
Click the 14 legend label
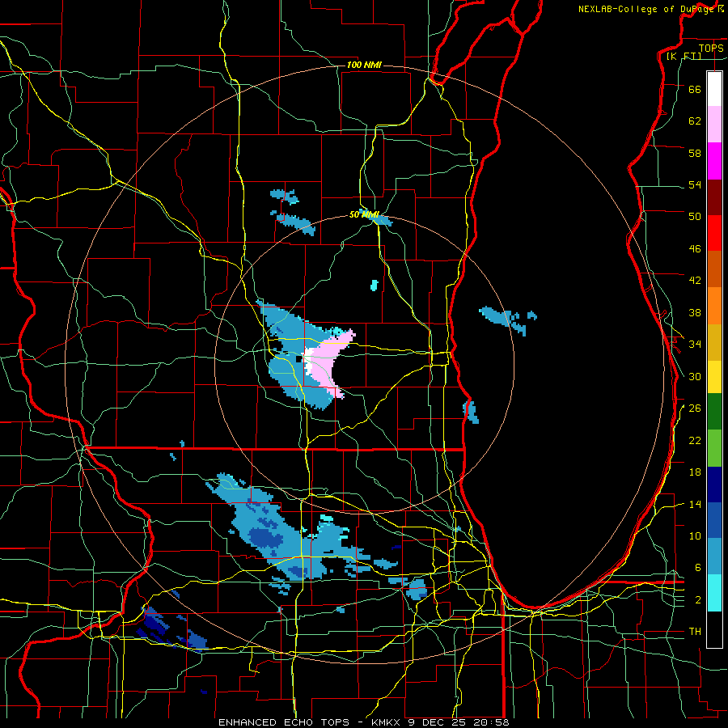pyautogui.click(x=695, y=504)
